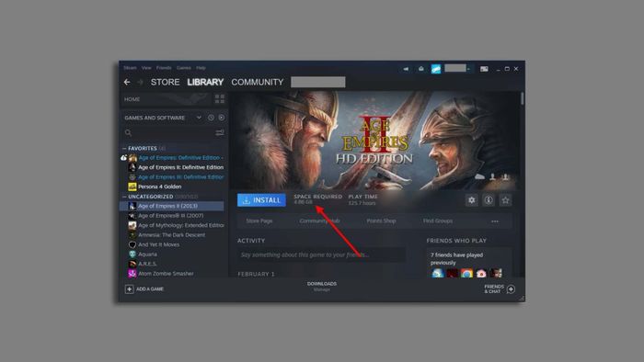Viewport: 644px width, 362px height.
Task: Select Age of Empires II (2013)
Action: click(x=172, y=206)
